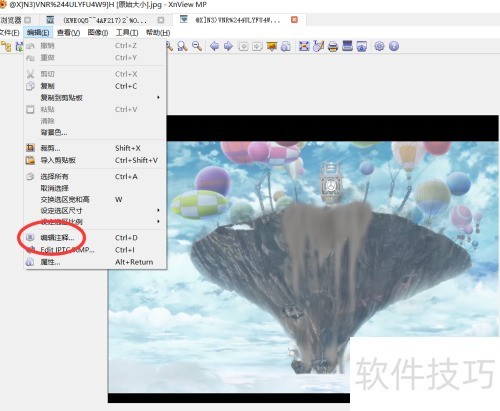Open the 工具(T) menu
The height and width of the screenshot is (411, 500).
(127, 33)
